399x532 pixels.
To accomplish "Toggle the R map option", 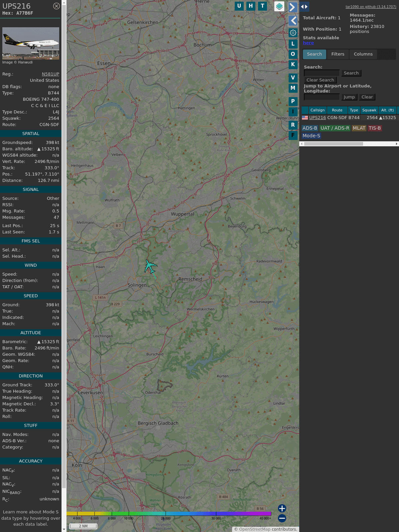I will (x=293, y=125).
